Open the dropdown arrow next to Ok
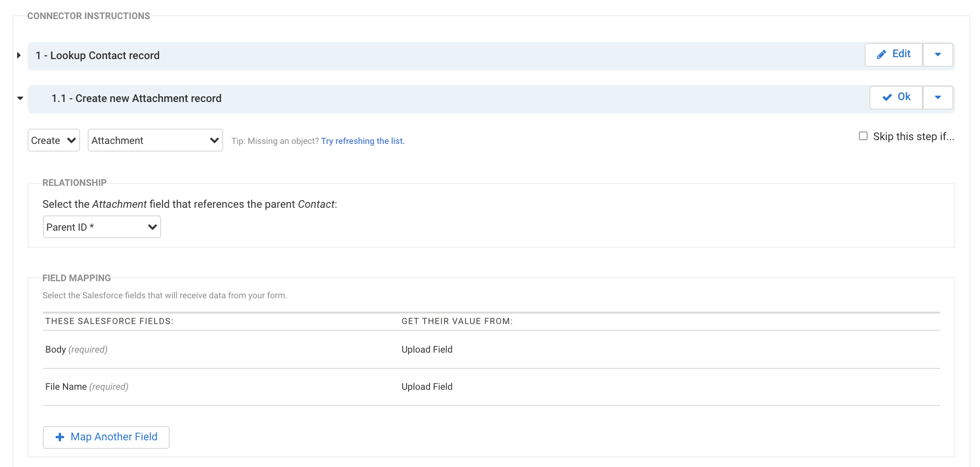Screen dimensions: 980x467 pyautogui.click(x=938, y=97)
